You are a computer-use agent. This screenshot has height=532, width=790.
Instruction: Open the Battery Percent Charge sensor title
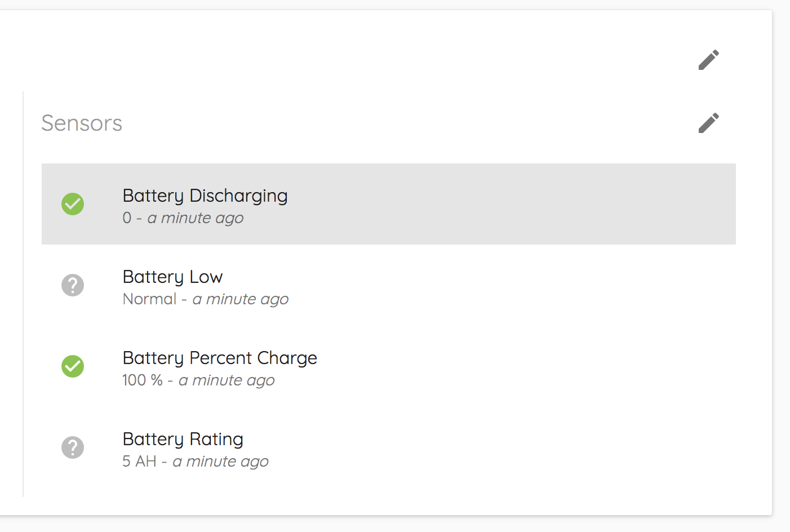pyautogui.click(x=220, y=358)
